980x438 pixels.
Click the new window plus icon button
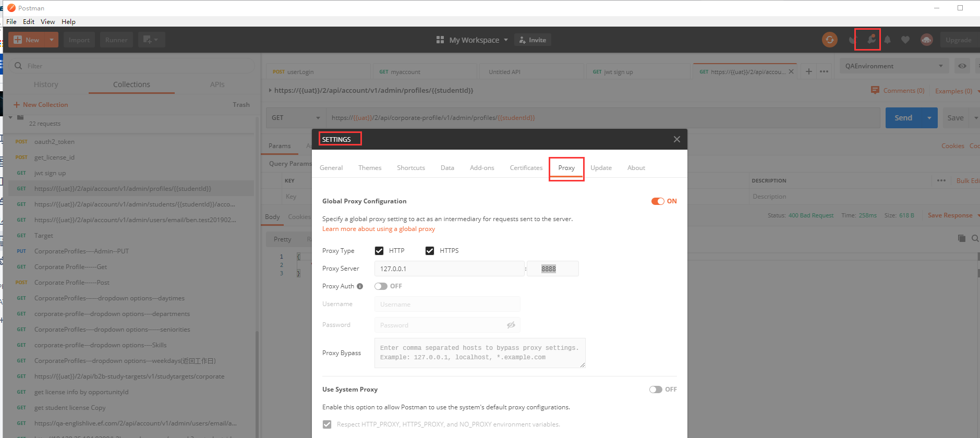click(151, 40)
